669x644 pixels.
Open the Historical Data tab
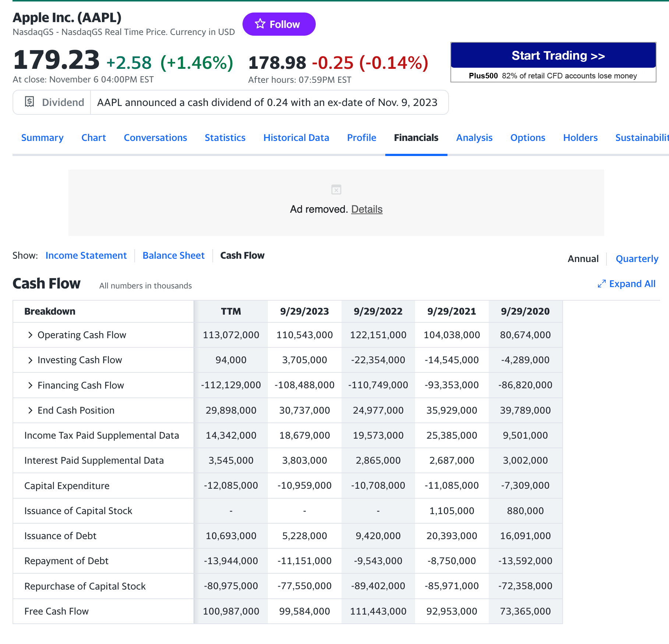[x=296, y=138]
